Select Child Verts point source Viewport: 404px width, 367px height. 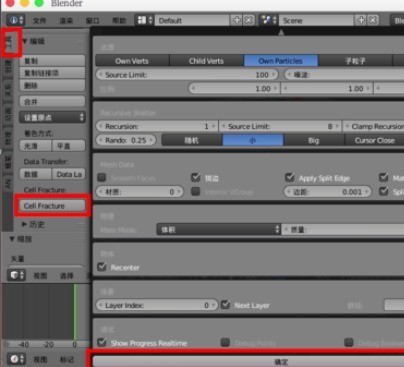207,61
